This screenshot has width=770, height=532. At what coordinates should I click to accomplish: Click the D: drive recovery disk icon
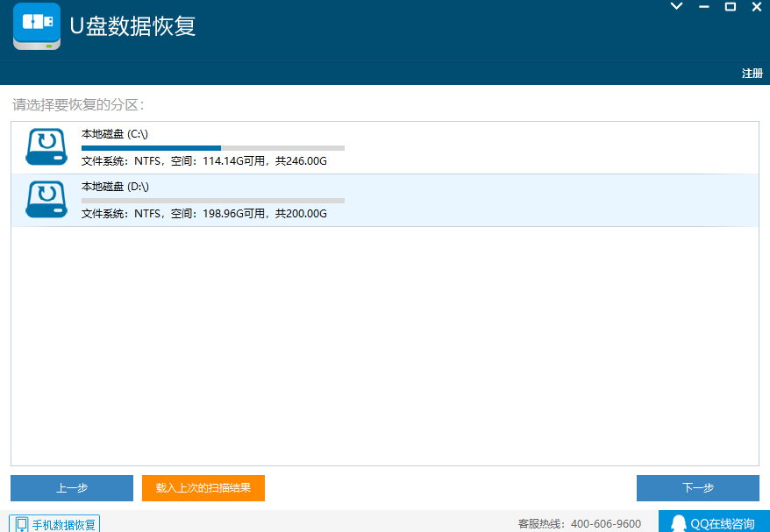[46, 200]
